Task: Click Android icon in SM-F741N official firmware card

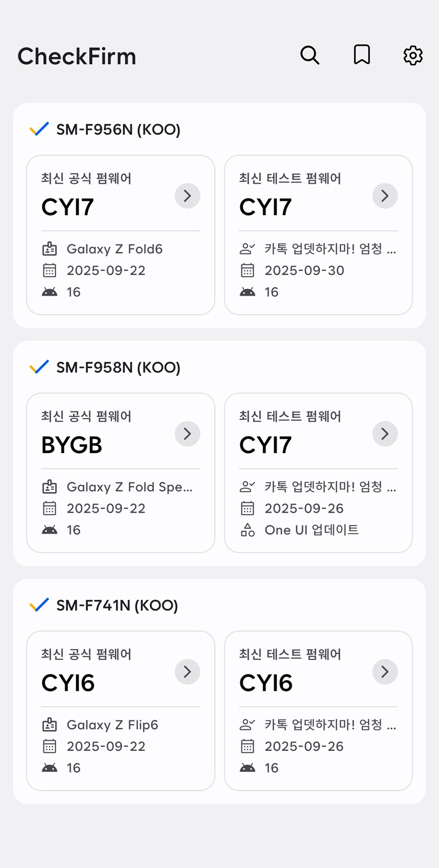Action: click(49, 768)
